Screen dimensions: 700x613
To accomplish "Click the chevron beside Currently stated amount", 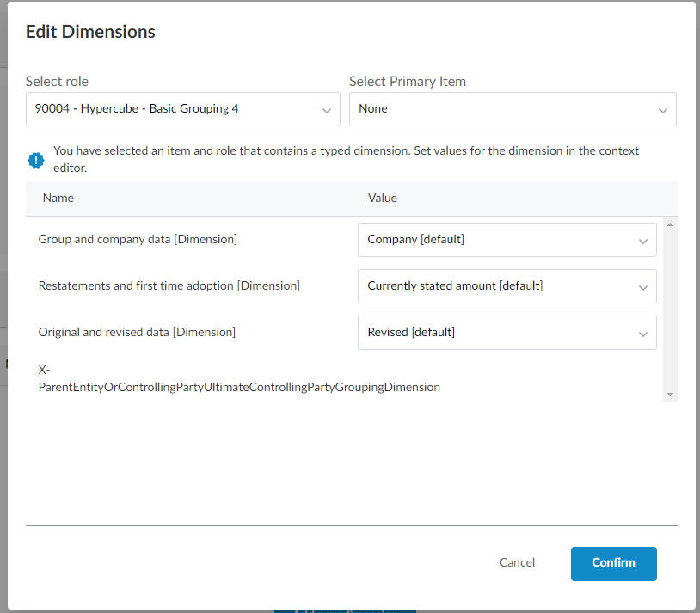I will tap(642, 287).
